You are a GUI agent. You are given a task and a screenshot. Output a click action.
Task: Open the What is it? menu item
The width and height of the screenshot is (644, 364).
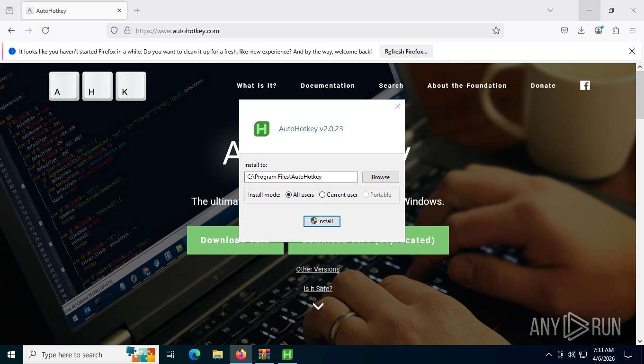point(257,86)
